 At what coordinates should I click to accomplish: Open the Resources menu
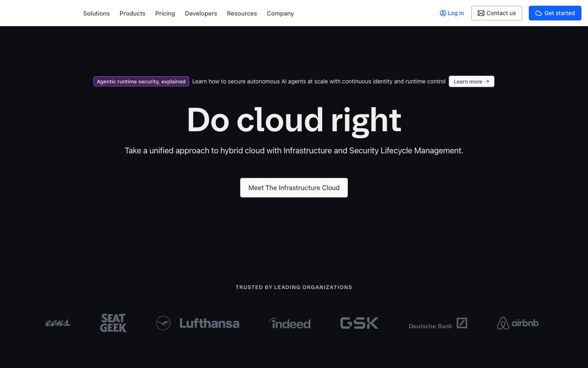tap(242, 13)
